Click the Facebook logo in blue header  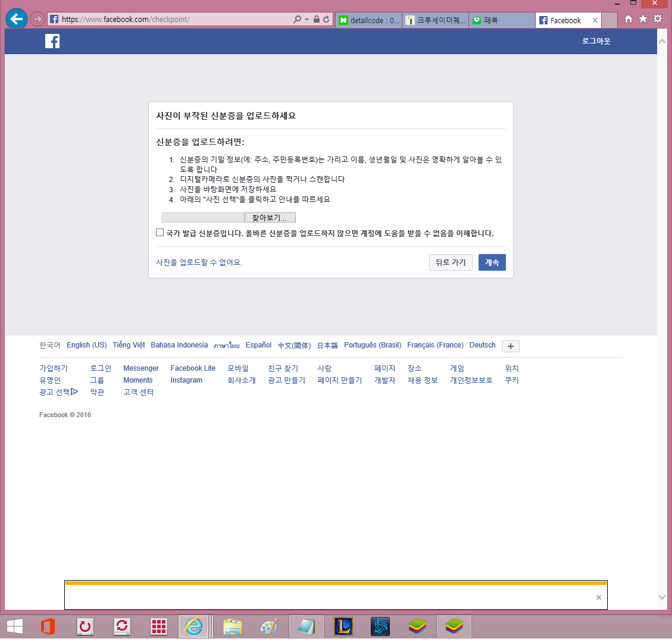click(52, 41)
